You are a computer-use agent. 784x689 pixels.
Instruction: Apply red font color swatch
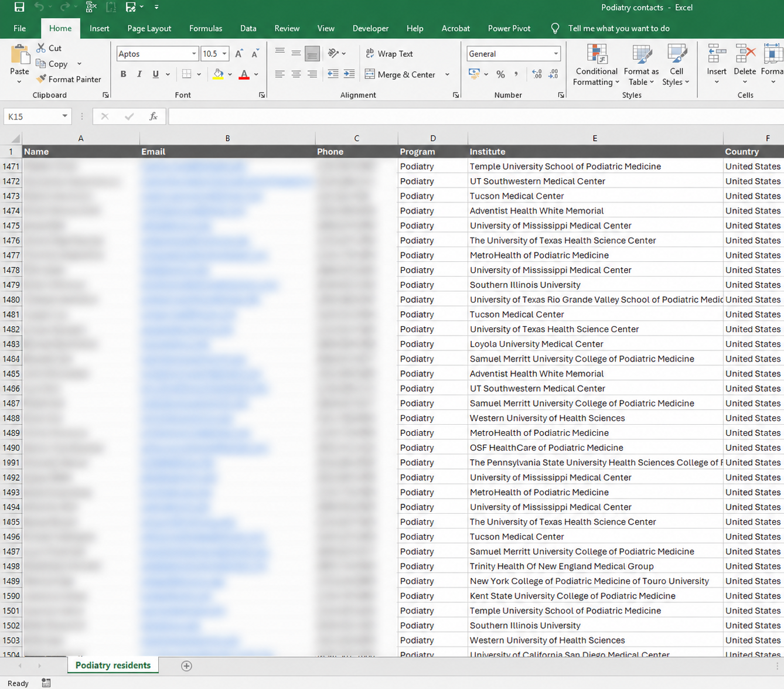click(244, 74)
